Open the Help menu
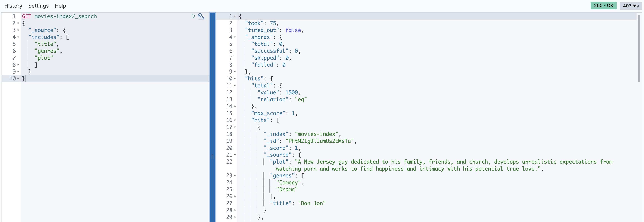Viewport: 644px width, 222px height. [60, 6]
